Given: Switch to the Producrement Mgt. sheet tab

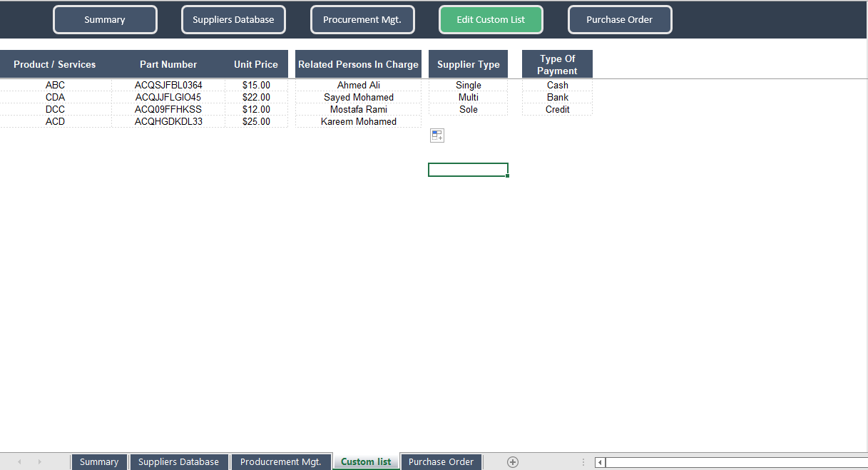Looking at the screenshot, I should [x=281, y=461].
